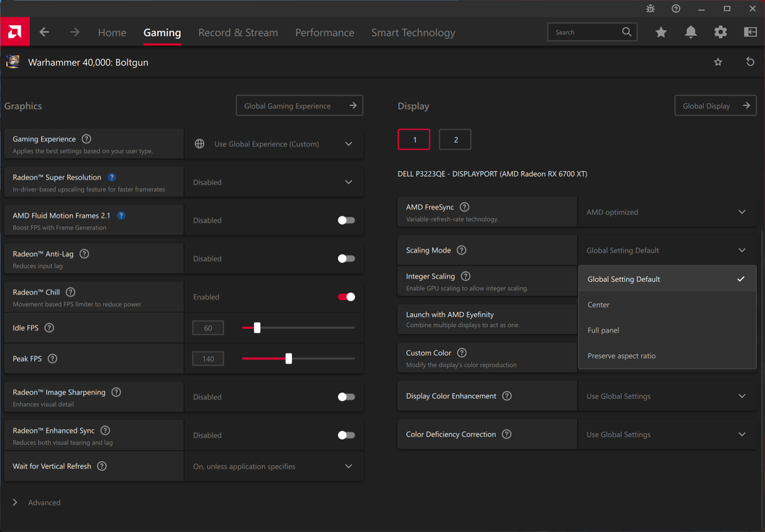
Task: Switch to the Home tab
Action: click(112, 33)
